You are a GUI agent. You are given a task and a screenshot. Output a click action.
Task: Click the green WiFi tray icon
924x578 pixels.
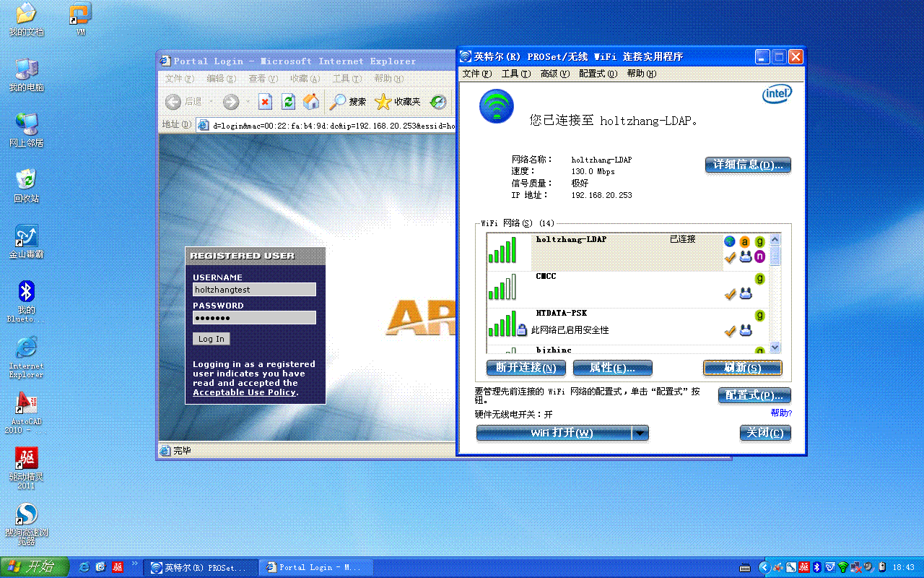pyautogui.click(x=842, y=567)
